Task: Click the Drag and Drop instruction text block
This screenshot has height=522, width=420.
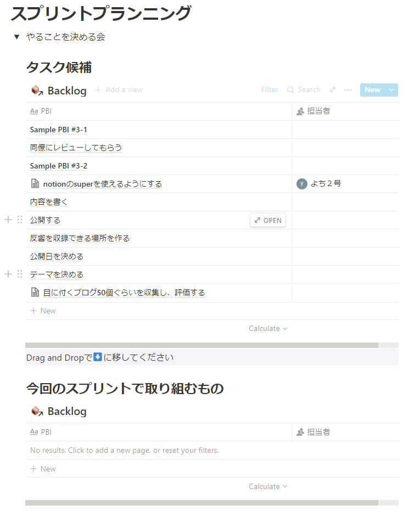Action: point(212,357)
